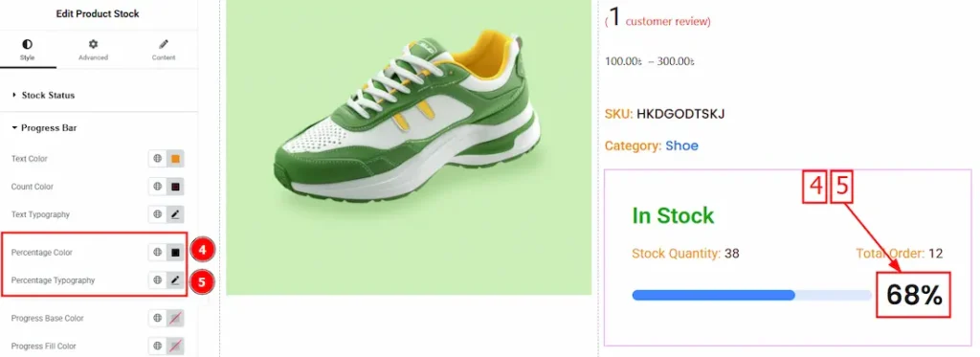Pick the orange Text Color swatch

pos(176,159)
